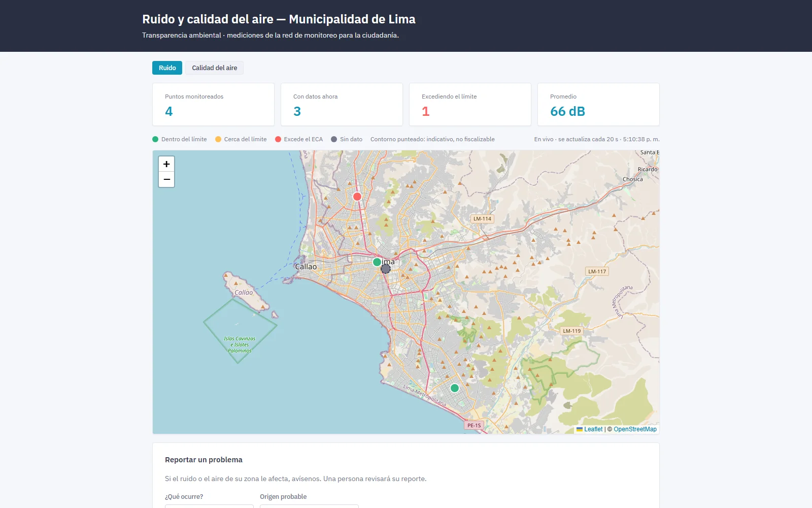Viewport: 812px width, 508px height.
Task: Open the Leaflet attribution link
Action: coord(593,429)
